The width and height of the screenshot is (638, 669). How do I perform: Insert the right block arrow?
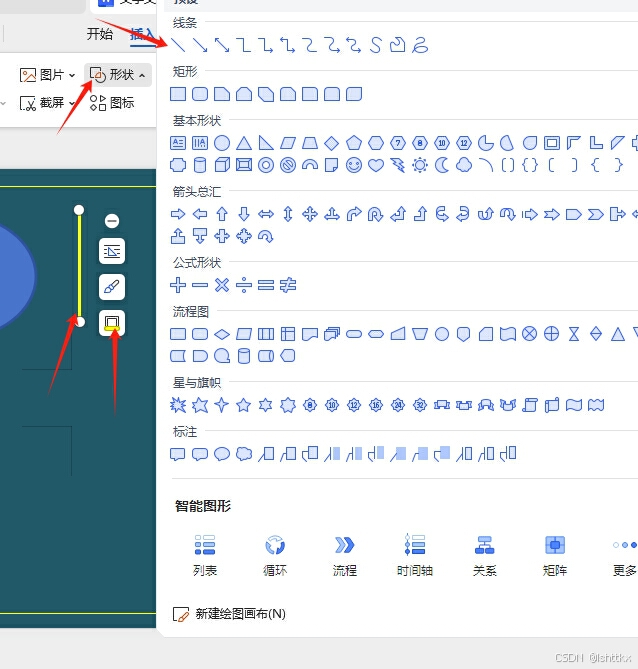[178, 214]
